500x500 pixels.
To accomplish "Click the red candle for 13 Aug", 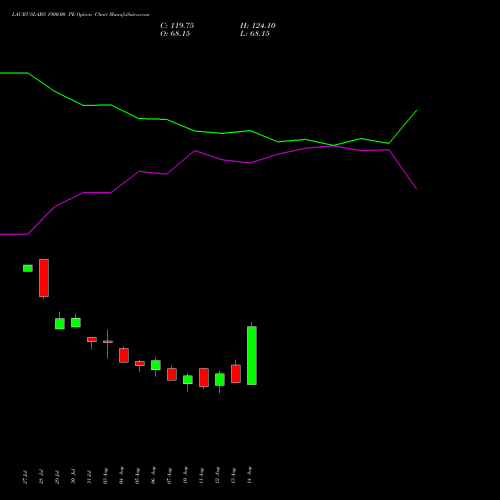I will (236, 374).
